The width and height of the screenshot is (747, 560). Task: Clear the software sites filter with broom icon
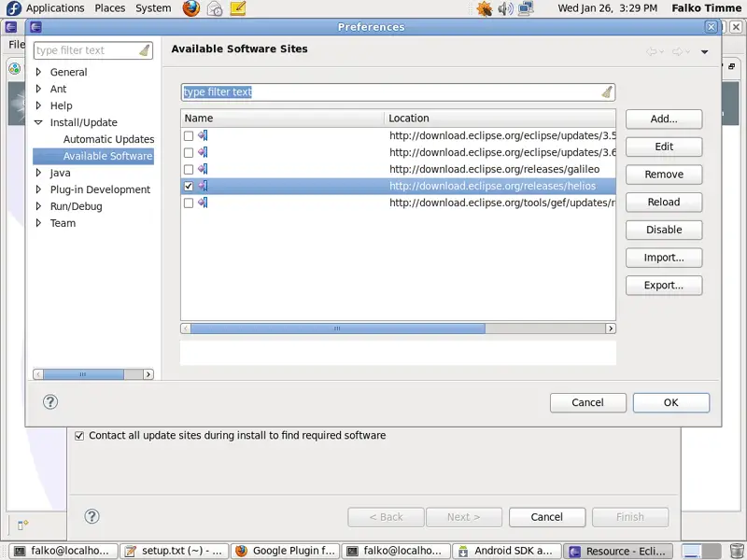606,91
